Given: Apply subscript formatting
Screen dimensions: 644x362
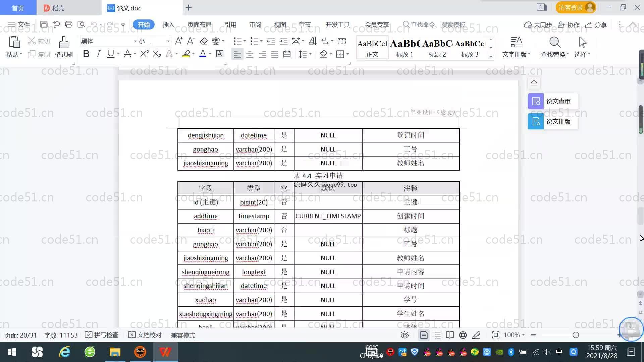Looking at the screenshot, I should [x=157, y=54].
